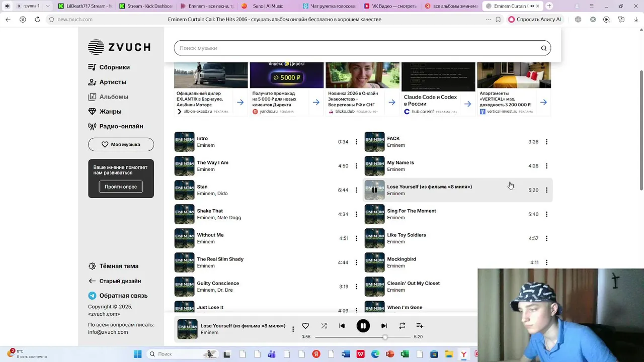Open options menu for My Name Is
The image size is (644, 362).
coord(546,166)
